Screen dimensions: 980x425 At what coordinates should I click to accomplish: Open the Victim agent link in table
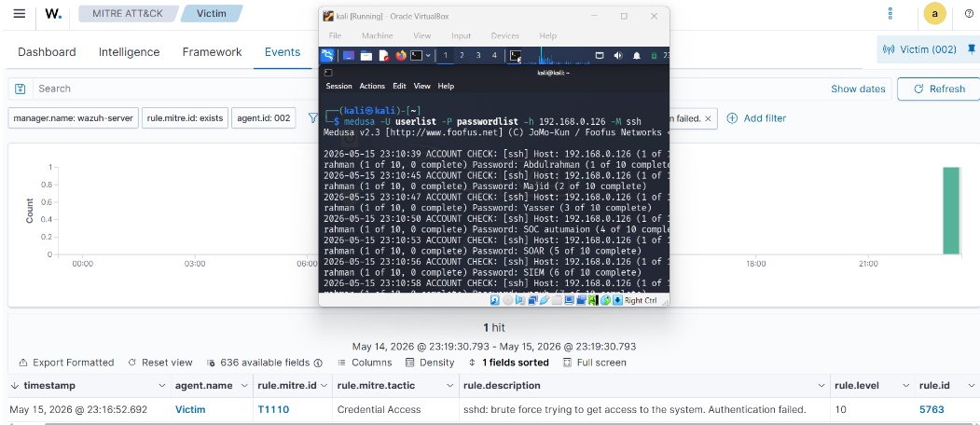(190, 410)
